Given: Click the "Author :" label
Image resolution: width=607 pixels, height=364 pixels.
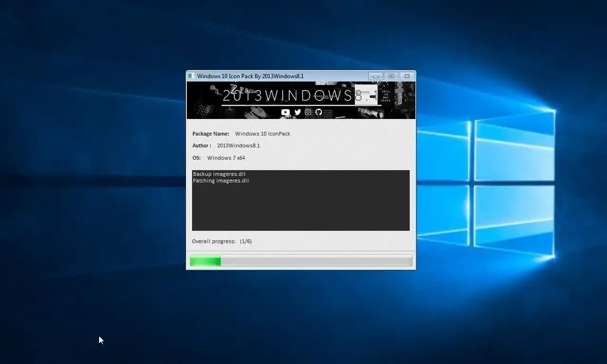Looking at the screenshot, I should click(202, 146).
